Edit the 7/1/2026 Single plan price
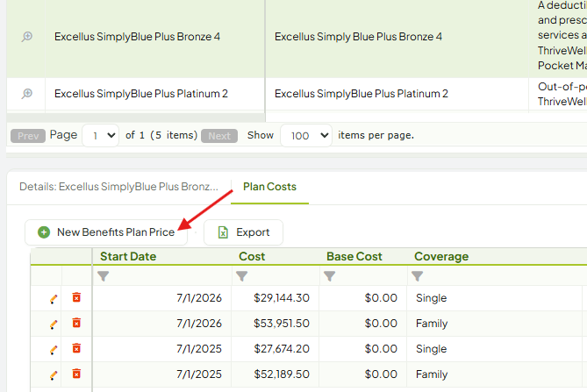 pyautogui.click(x=54, y=298)
